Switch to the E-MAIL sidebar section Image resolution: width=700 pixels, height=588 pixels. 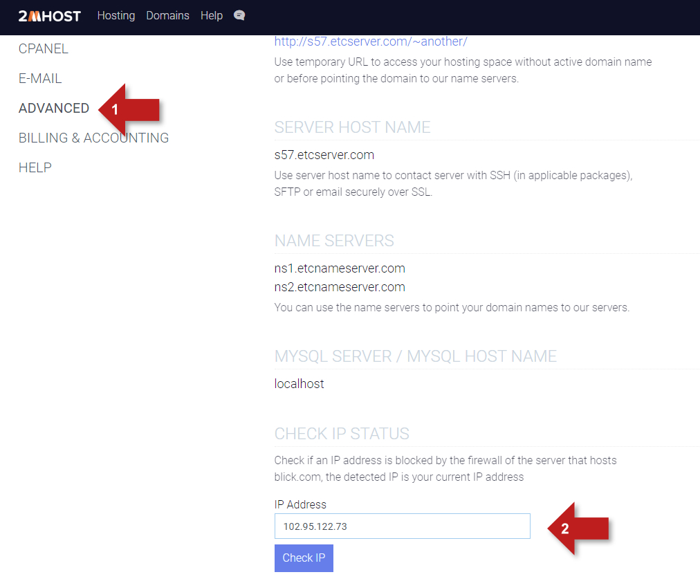pos(40,79)
